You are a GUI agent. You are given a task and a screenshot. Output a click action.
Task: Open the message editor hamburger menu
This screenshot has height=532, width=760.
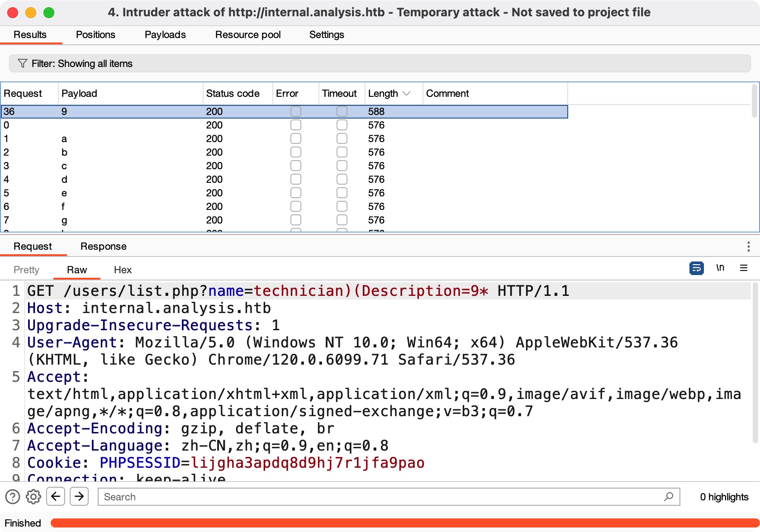click(x=744, y=268)
